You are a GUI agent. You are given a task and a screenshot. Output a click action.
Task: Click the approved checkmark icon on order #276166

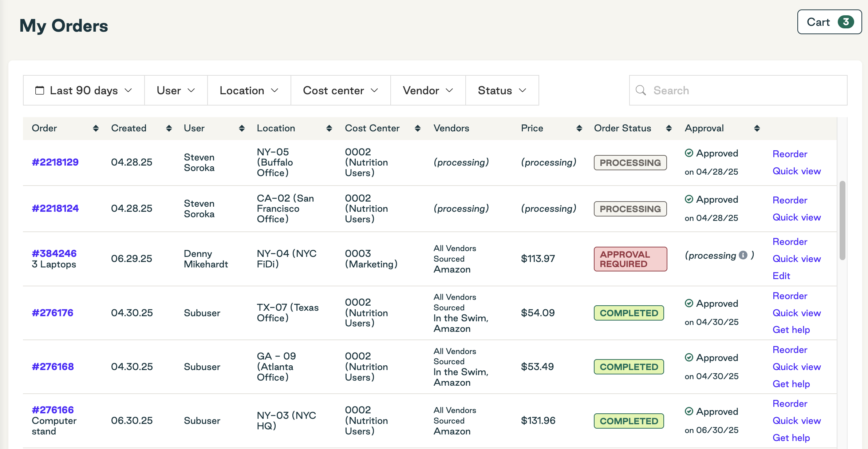click(x=689, y=411)
